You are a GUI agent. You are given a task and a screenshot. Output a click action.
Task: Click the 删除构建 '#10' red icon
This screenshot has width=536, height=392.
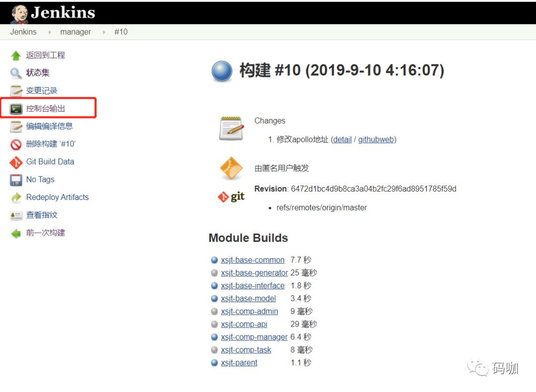point(15,144)
